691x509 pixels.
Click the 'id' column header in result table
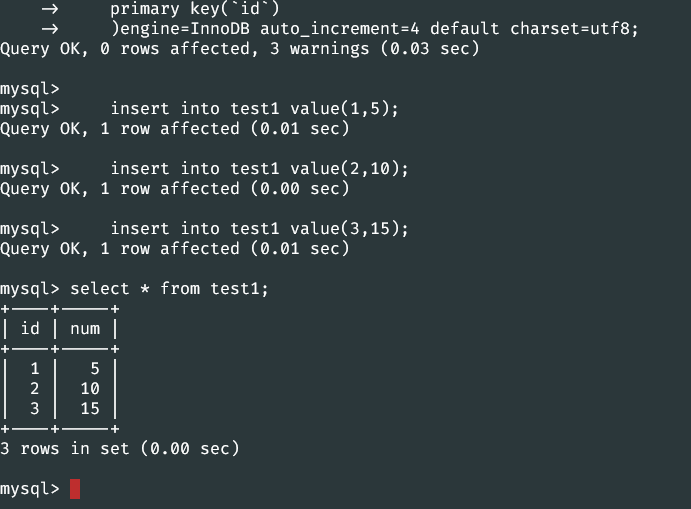(30, 328)
